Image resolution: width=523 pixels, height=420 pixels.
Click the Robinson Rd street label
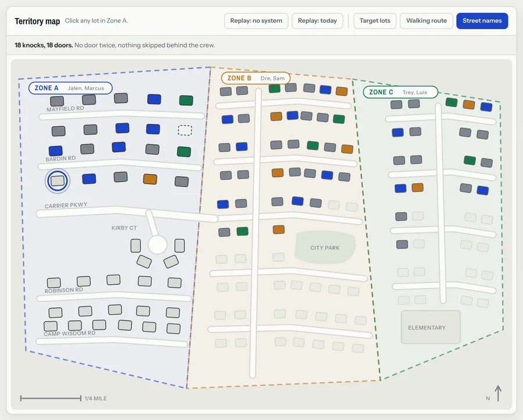point(64,290)
